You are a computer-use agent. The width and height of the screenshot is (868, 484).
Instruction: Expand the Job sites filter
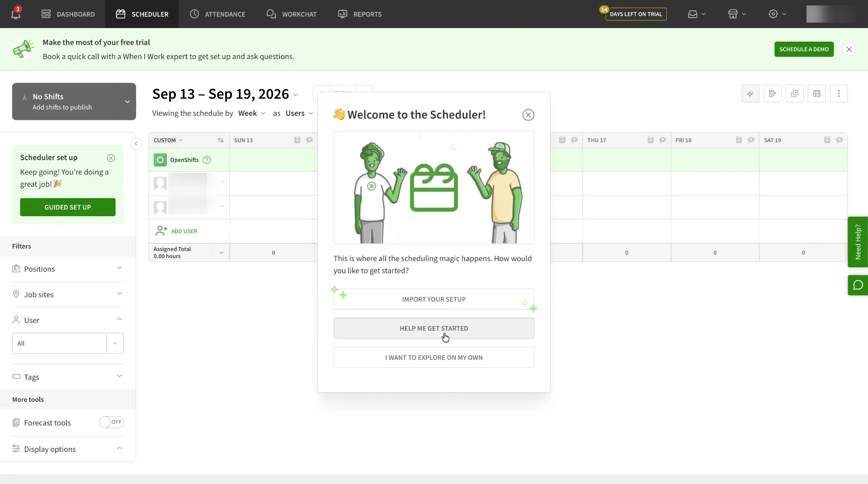68,294
